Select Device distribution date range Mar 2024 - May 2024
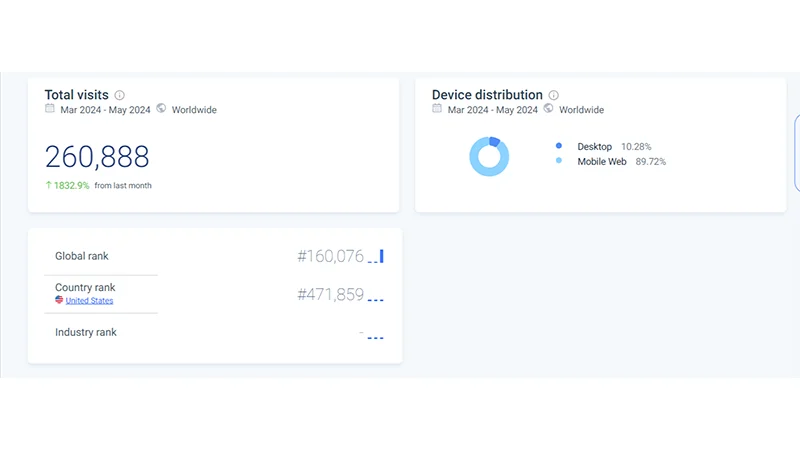 point(493,110)
